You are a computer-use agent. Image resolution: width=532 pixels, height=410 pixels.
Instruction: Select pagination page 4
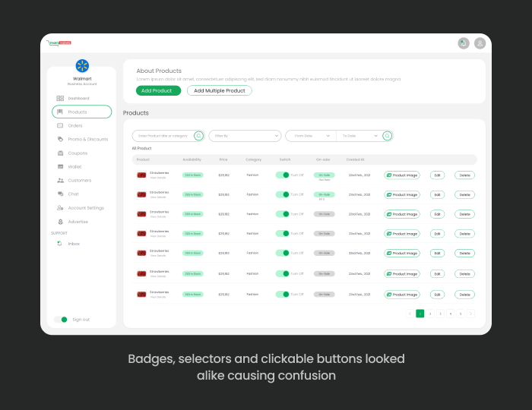pyautogui.click(x=451, y=314)
